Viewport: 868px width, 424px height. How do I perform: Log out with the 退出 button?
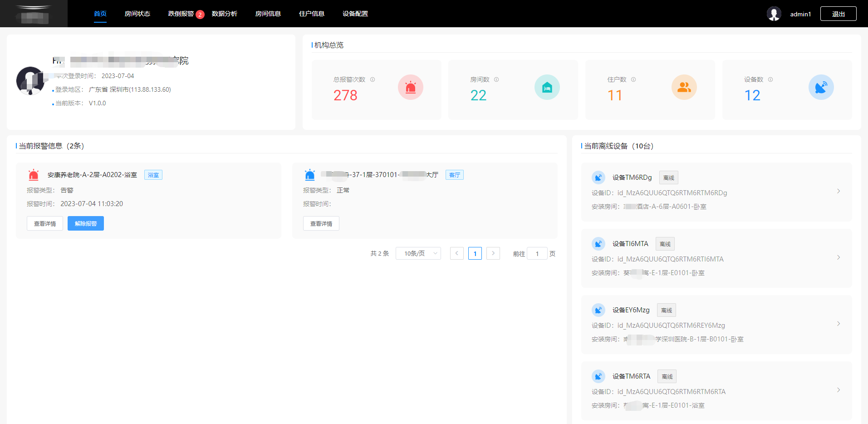pos(839,14)
